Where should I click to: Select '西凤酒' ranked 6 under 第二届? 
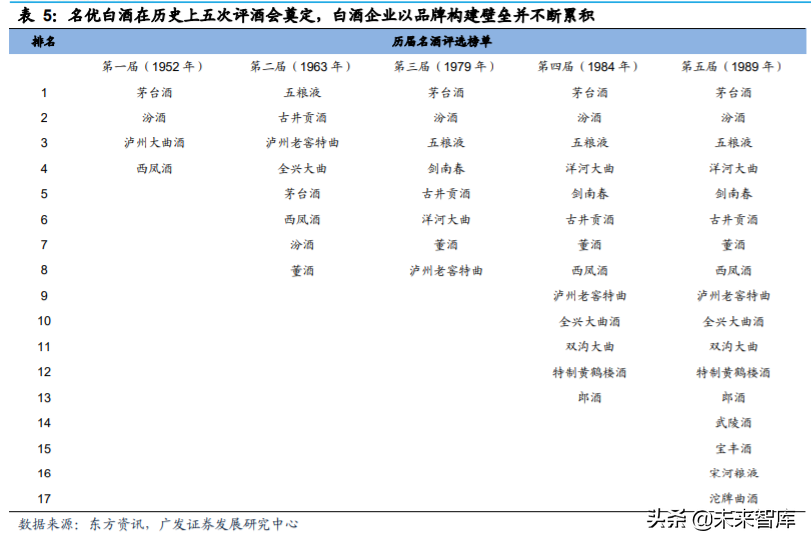(x=302, y=220)
